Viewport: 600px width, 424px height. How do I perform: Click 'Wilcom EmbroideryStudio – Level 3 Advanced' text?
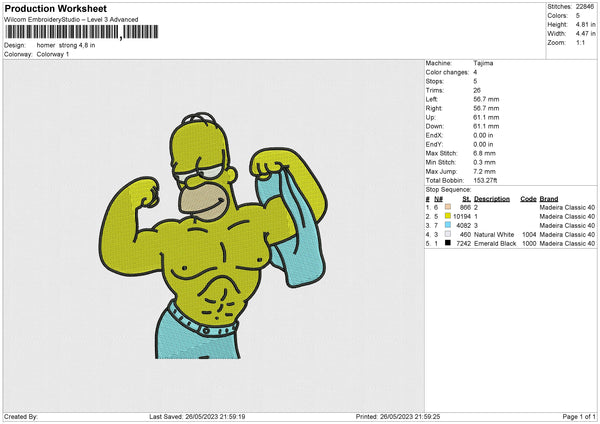pyautogui.click(x=71, y=20)
